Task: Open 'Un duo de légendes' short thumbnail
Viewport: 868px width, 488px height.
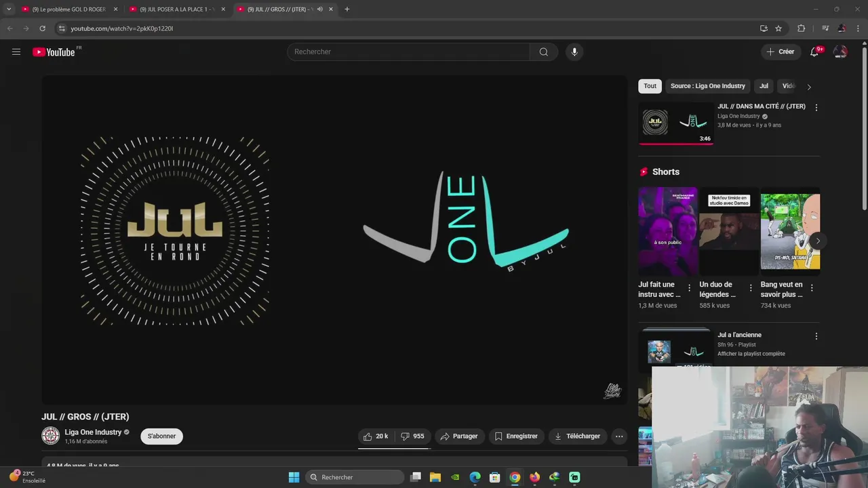Action: tap(729, 231)
